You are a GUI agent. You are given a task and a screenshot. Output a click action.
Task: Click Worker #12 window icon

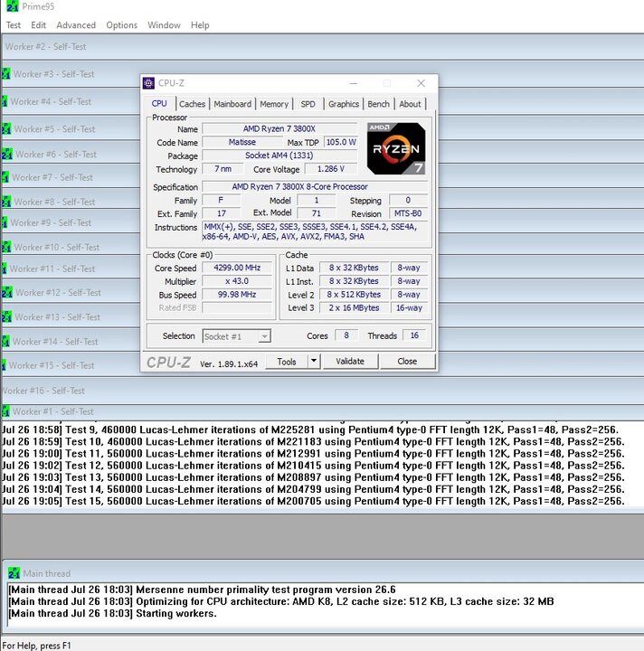coord(7,292)
